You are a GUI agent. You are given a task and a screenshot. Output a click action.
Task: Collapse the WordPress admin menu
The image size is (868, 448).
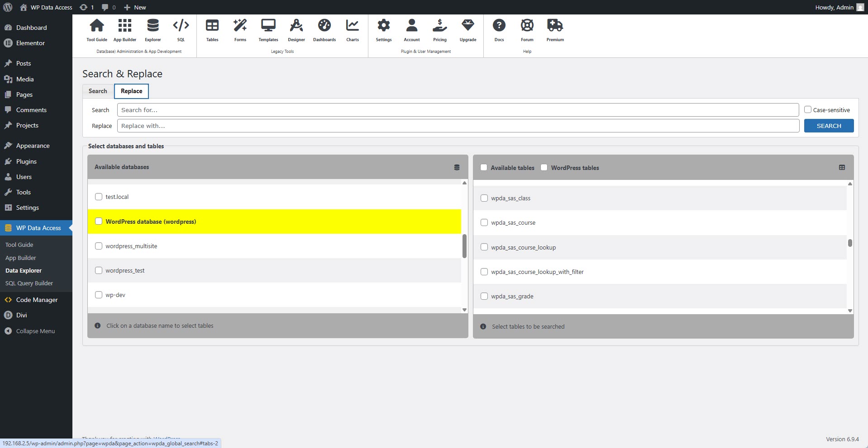click(x=35, y=331)
